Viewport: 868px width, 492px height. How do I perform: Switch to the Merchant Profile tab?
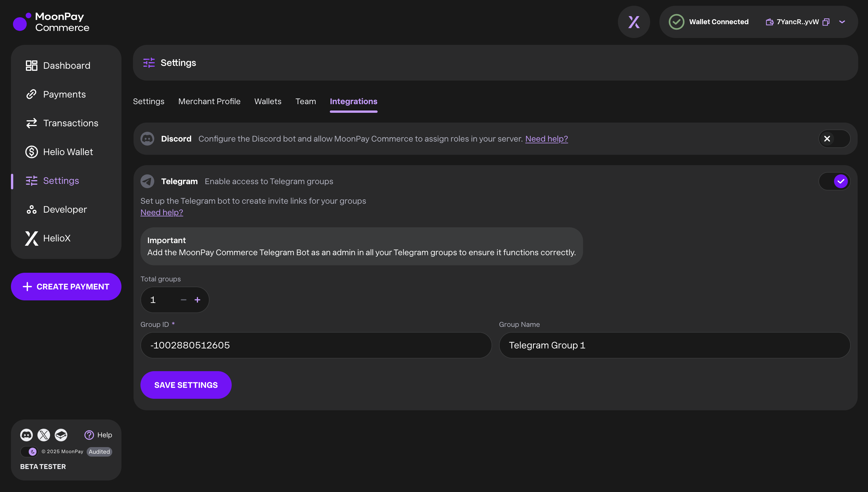click(x=209, y=101)
